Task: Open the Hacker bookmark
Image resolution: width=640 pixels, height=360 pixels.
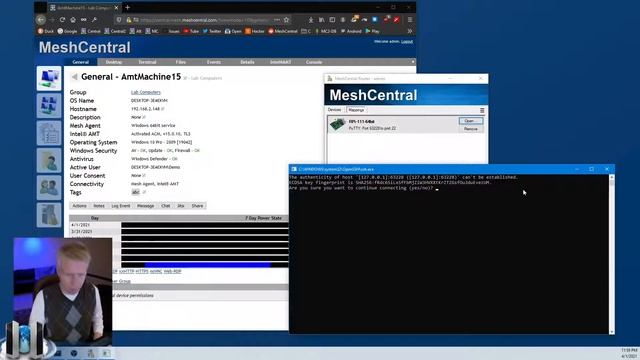Action: click(x=255, y=31)
